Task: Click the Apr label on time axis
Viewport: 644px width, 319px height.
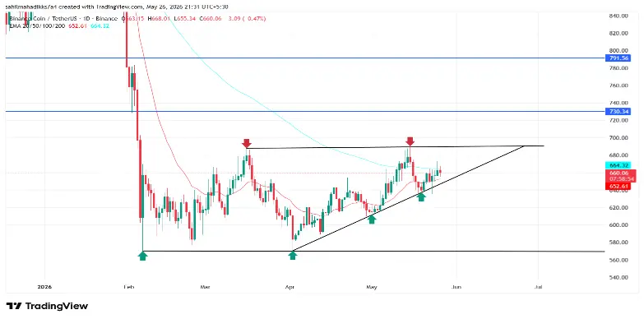Action: click(x=290, y=287)
